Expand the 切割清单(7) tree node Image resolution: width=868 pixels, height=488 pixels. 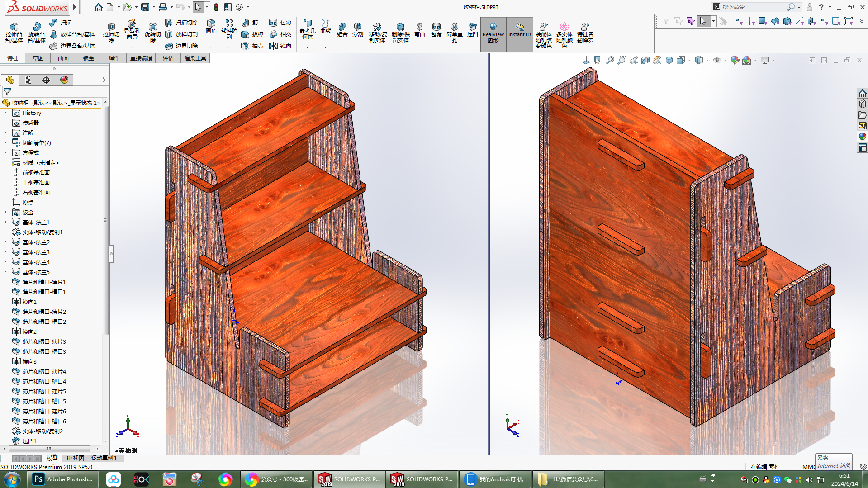pyautogui.click(x=5, y=142)
